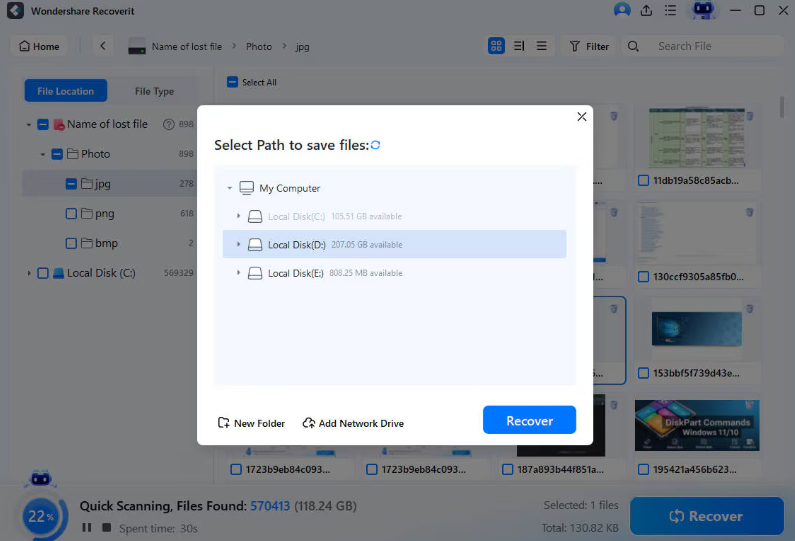The height and width of the screenshot is (541, 795).
Task: Go back with the left arrow button
Action: [x=103, y=46]
